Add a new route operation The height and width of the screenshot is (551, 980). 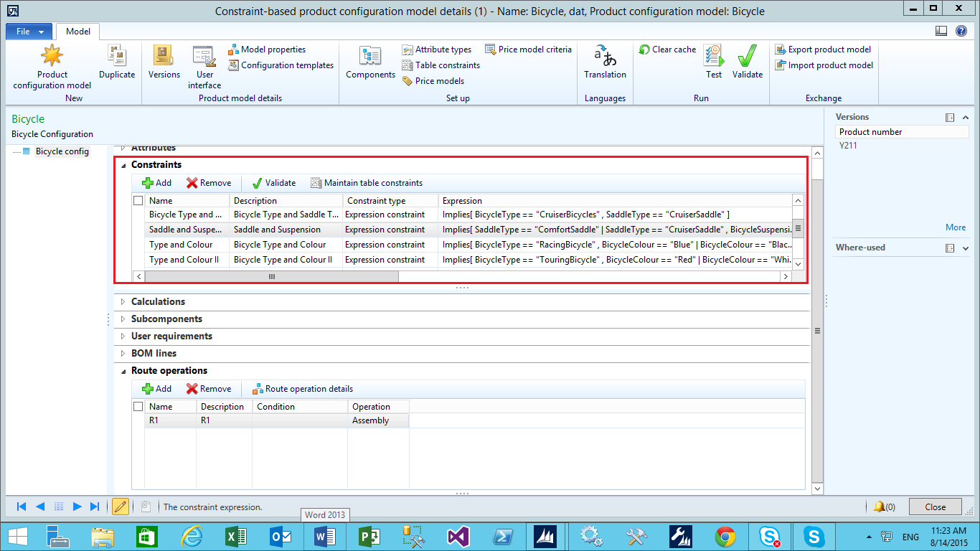click(156, 389)
